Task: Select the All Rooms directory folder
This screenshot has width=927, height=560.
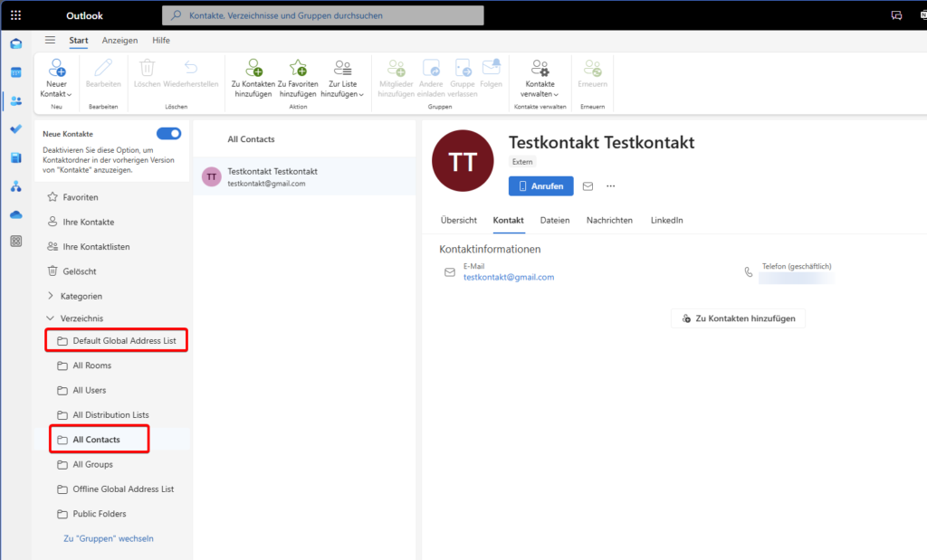Action: 91,365
